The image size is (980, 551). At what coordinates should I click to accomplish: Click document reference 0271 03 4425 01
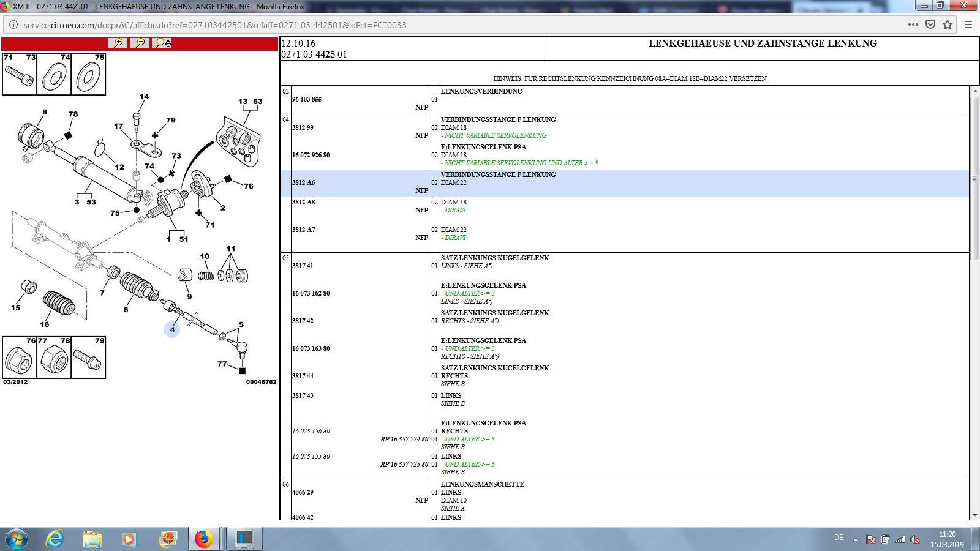point(314,54)
